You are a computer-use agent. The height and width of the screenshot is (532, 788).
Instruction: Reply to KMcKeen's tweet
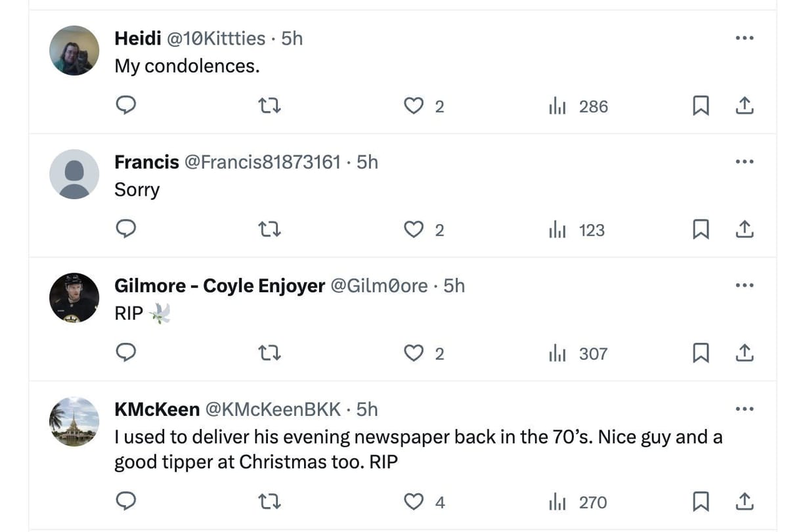125,502
